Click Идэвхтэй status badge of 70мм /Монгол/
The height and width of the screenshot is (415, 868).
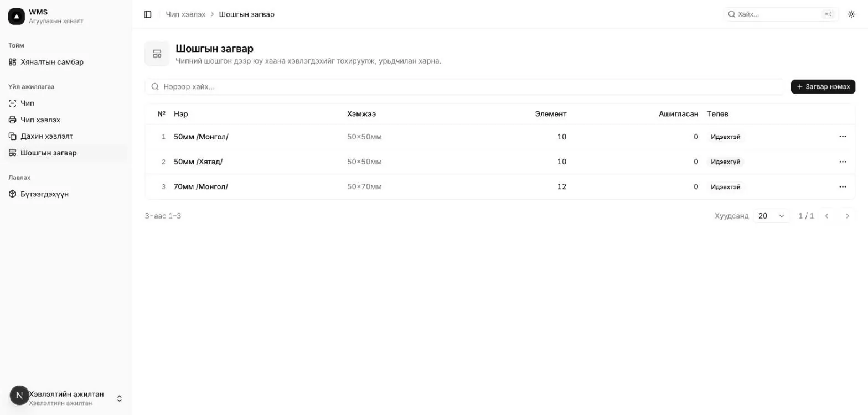tap(725, 186)
